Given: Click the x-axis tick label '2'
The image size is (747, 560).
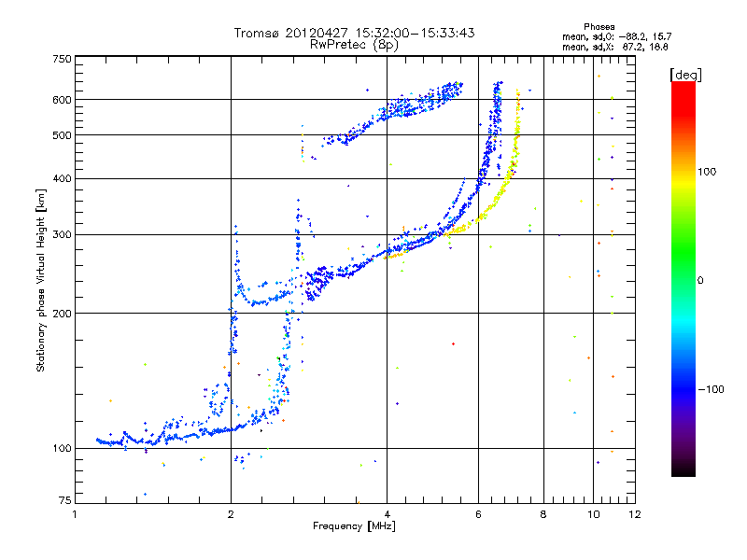Looking at the screenshot, I should 231,514.
